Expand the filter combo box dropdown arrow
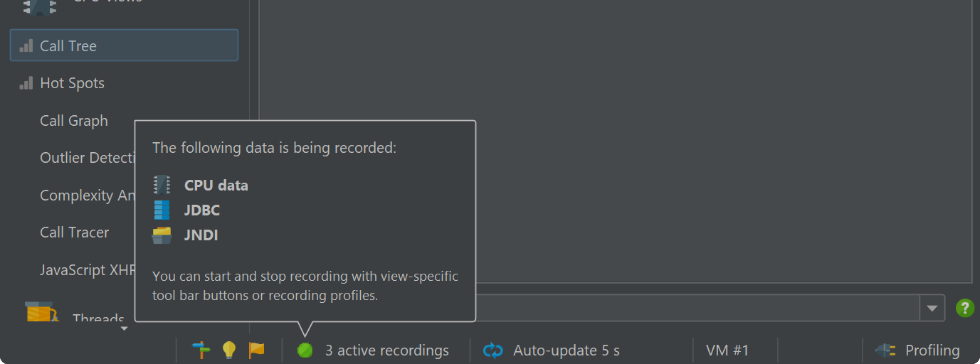Screen dimensions: 980x364 pyautogui.click(x=932, y=309)
